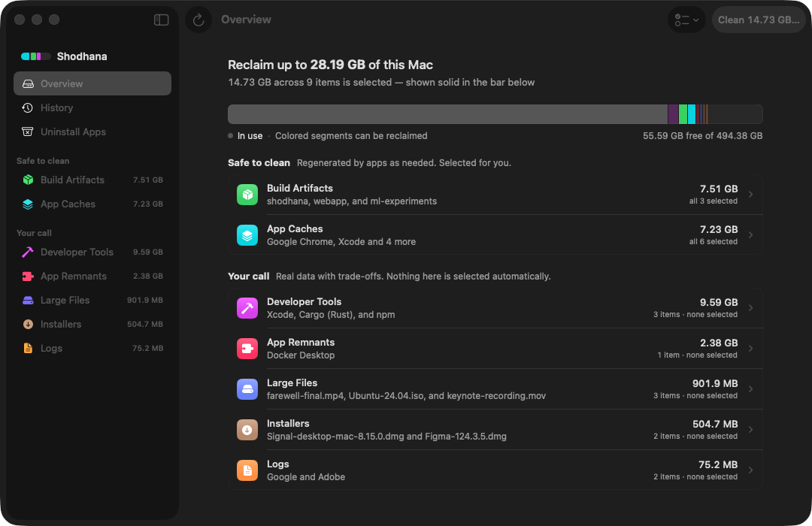
Task: Click the 9.59 GB size in main list
Action: (719, 302)
